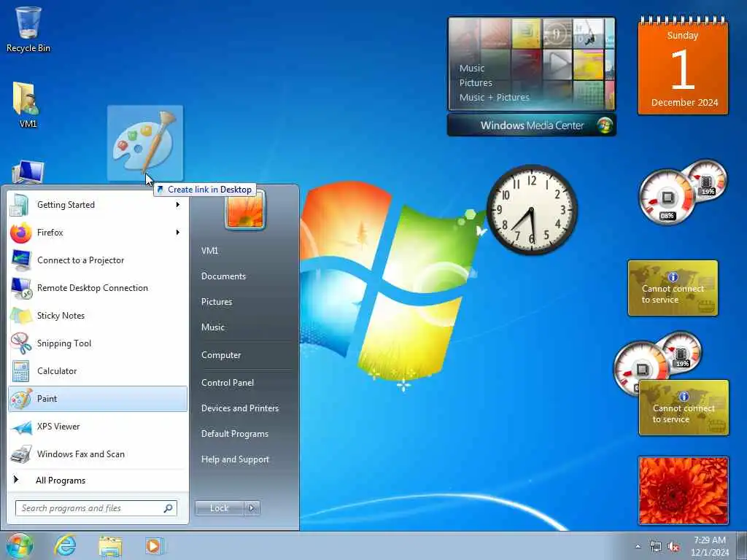Click the user account flower picture
This screenshot has width=747, height=560.
point(245,210)
